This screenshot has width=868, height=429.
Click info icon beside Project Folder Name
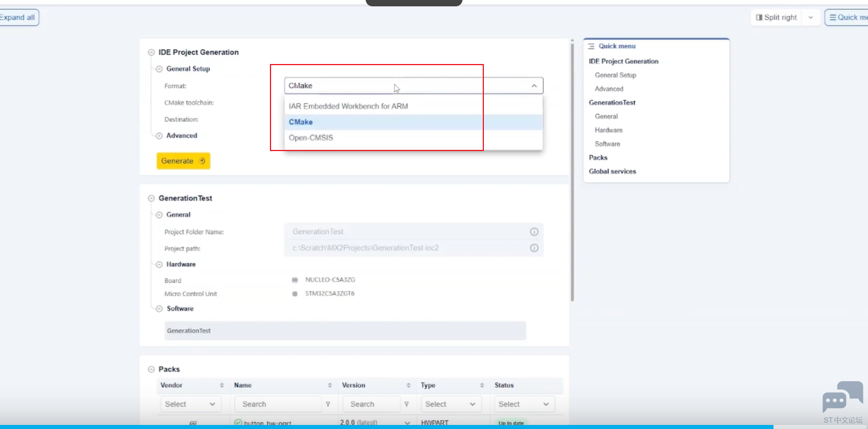coord(534,232)
